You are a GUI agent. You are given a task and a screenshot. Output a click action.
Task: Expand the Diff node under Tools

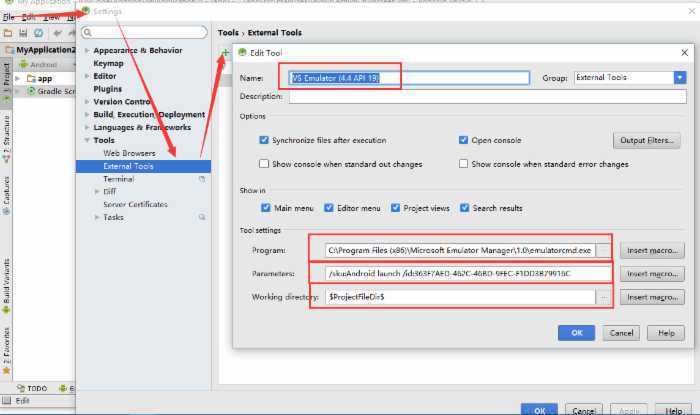(97, 191)
